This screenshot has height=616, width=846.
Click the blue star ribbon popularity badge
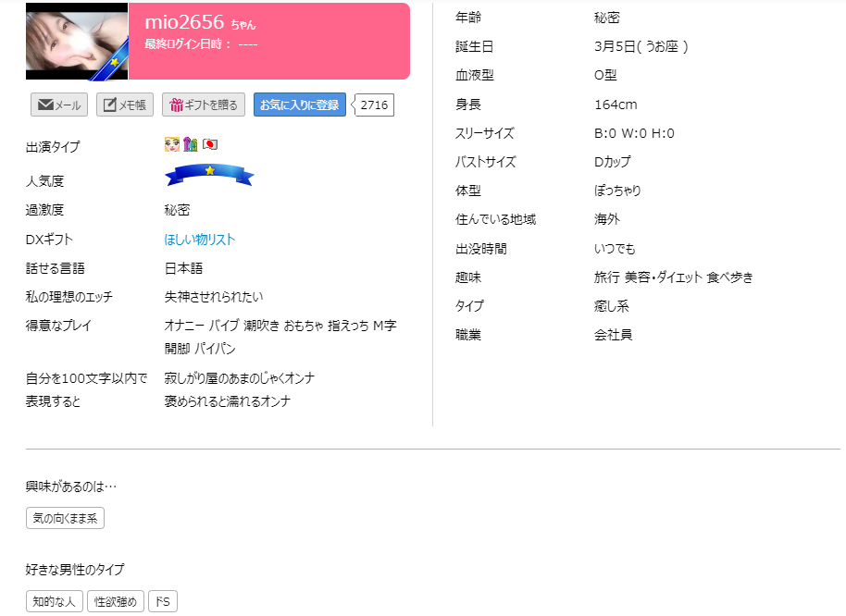click(x=209, y=177)
